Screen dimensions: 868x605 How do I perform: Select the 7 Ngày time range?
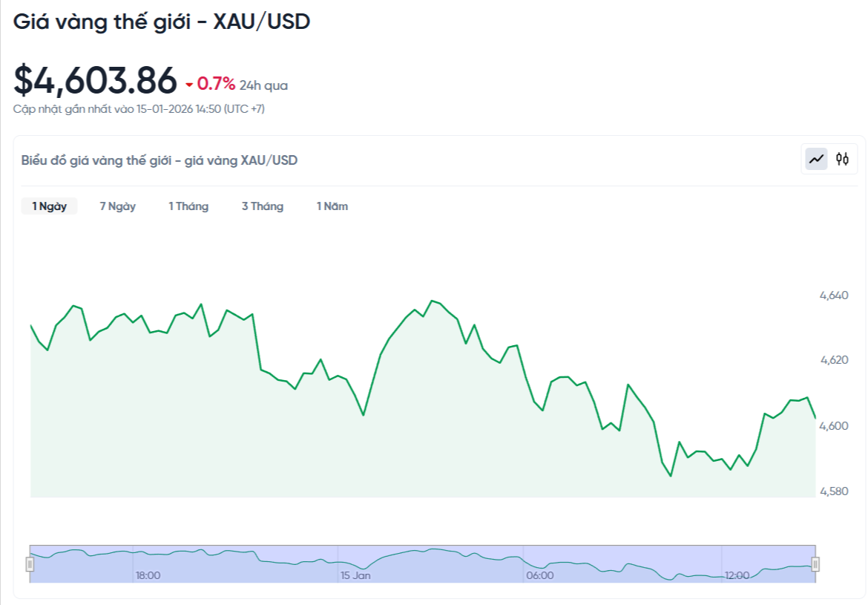coord(118,206)
